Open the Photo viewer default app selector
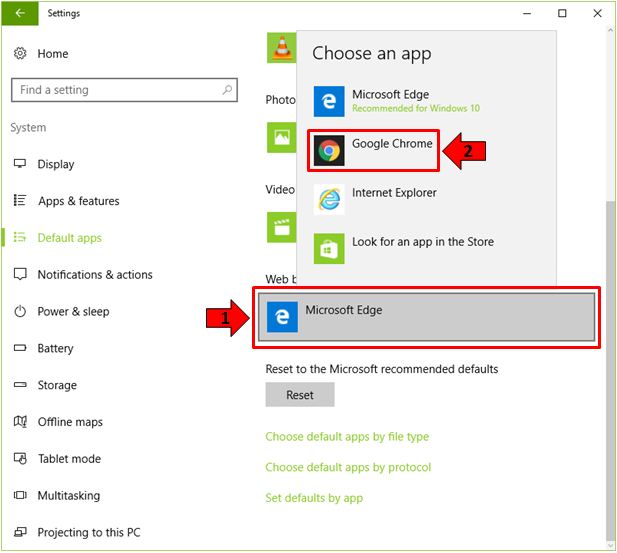Viewport: 617px width, 553px height. 281,137
